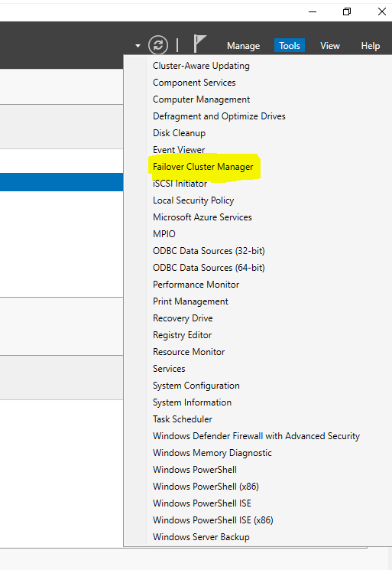This screenshot has height=570, width=392.
Task: Open the Notifications flag icon
Action: point(199,44)
